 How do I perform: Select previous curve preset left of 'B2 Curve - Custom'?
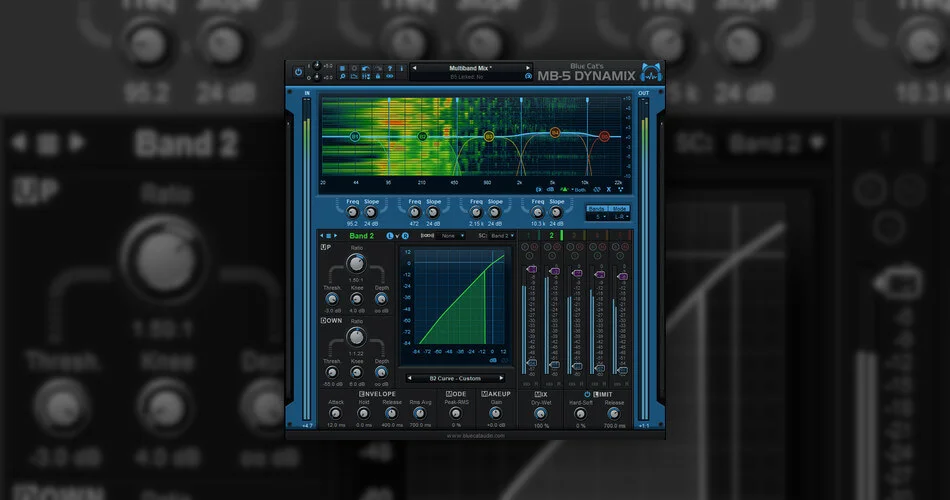coord(410,378)
